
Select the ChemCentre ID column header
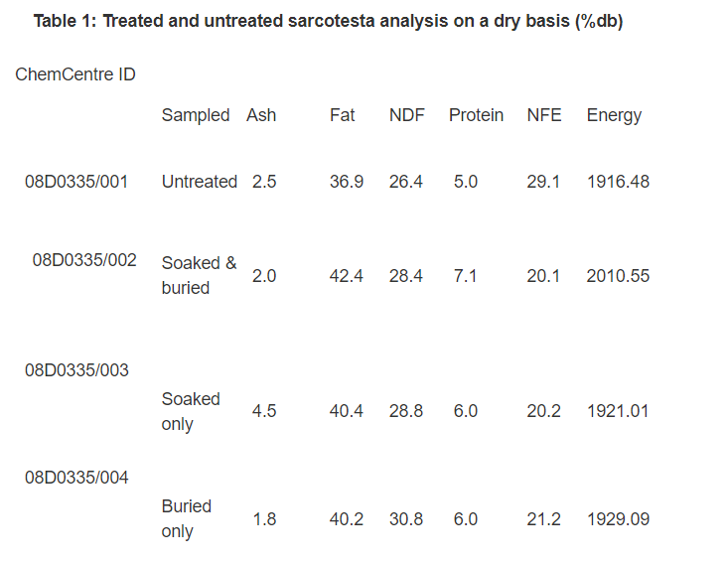[x=75, y=74]
